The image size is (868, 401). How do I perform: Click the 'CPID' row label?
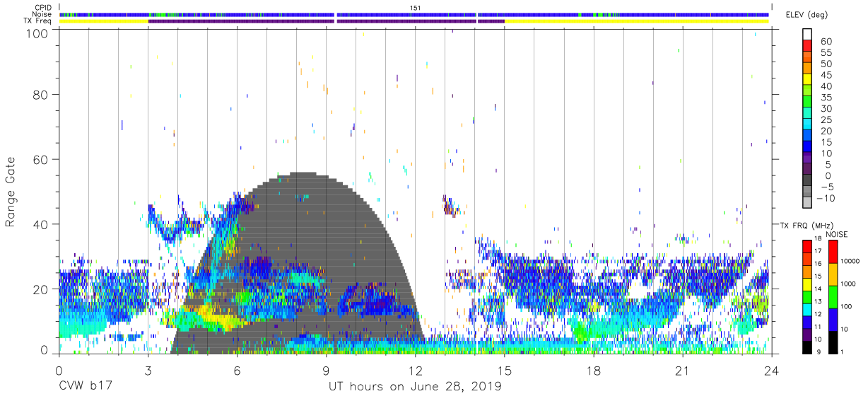point(43,7)
